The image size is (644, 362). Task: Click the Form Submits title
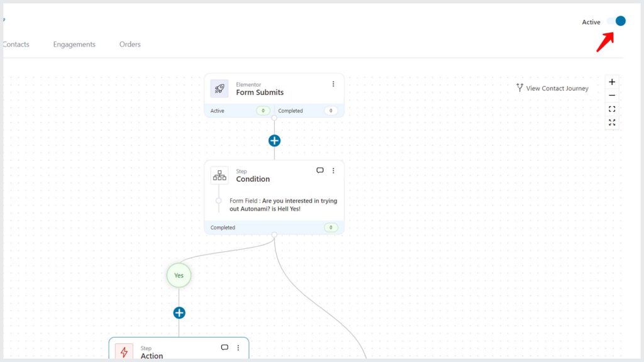[x=260, y=92]
